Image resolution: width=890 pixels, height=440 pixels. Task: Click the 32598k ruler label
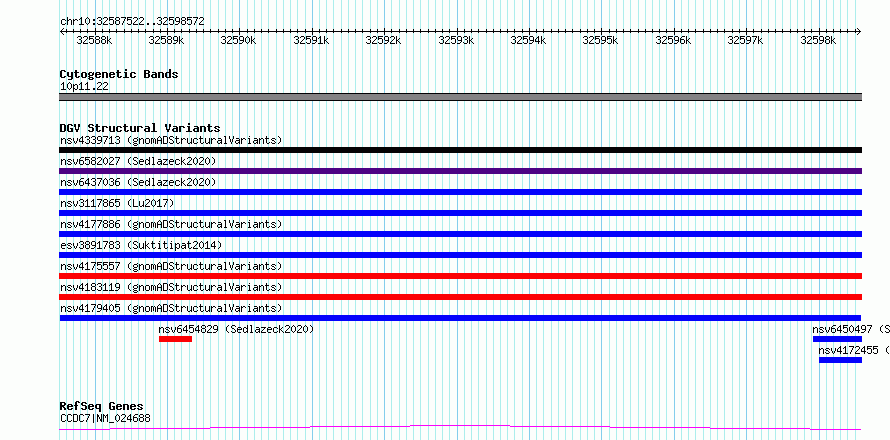coord(818,41)
